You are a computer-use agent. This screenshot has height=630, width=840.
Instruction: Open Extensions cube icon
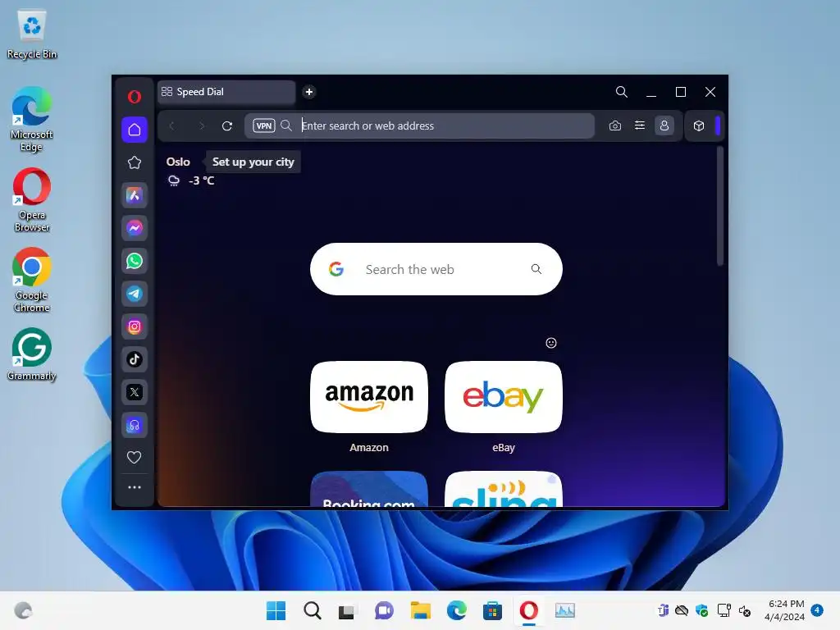pos(699,126)
